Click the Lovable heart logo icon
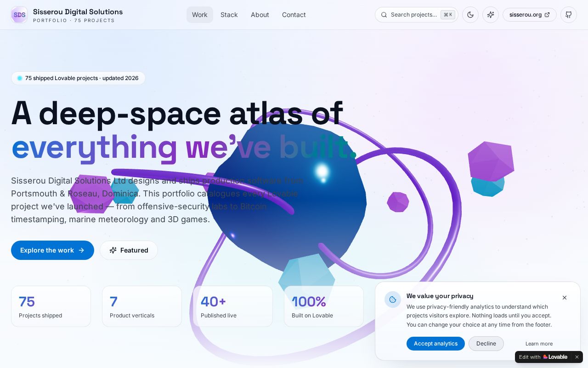 pyautogui.click(x=546, y=357)
